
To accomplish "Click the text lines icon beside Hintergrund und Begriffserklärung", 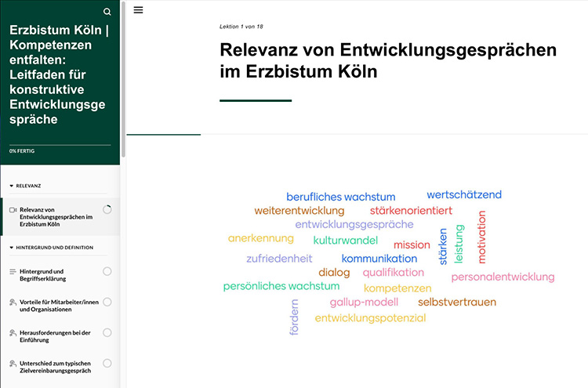I will (x=13, y=271).
